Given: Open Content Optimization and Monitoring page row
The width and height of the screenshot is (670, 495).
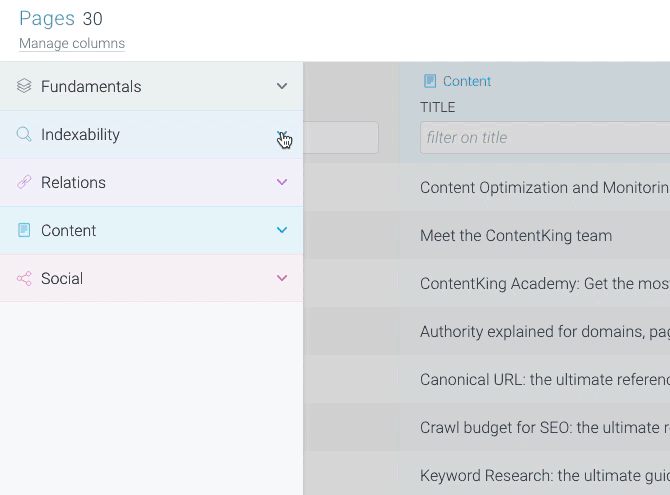Looking at the screenshot, I should 545,188.
